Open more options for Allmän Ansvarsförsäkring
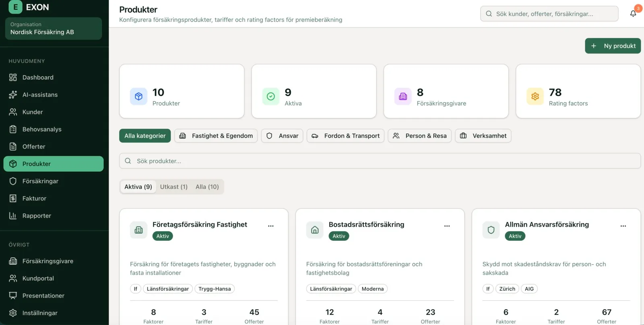Image resolution: width=644 pixels, height=325 pixels. pos(623,226)
